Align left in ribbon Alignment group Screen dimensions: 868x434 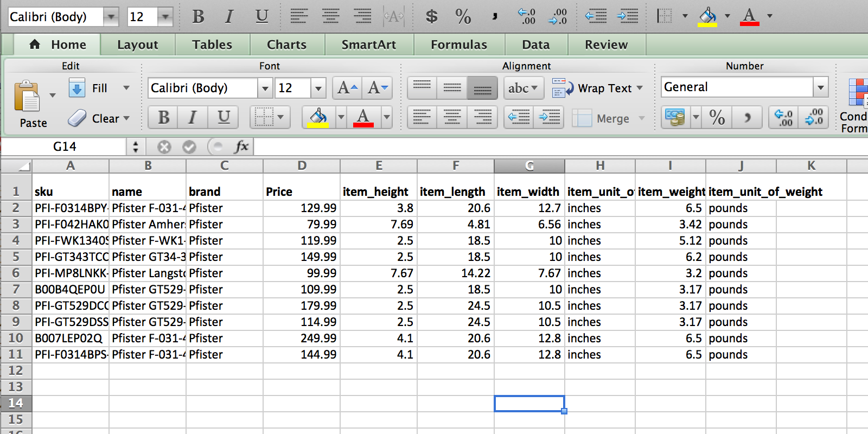pyautogui.click(x=422, y=117)
